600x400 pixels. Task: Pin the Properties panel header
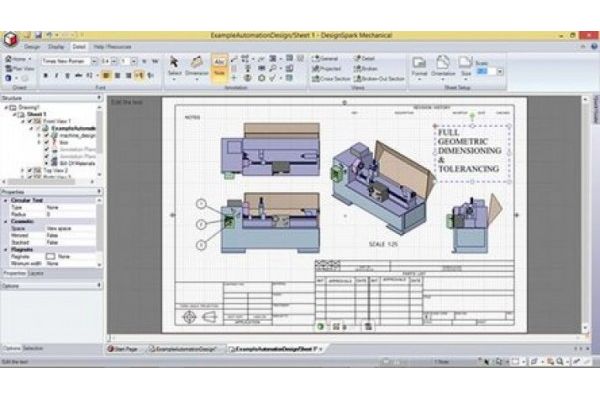tap(99, 191)
